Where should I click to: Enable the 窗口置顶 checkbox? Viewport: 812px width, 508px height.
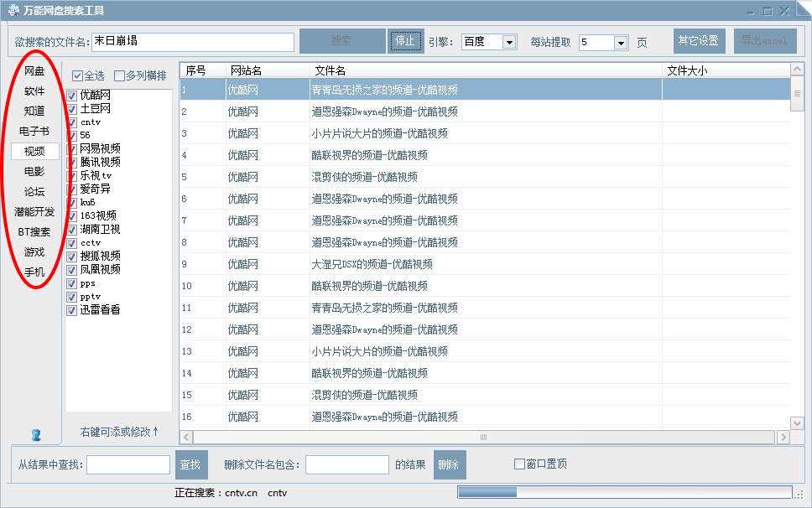519,464
